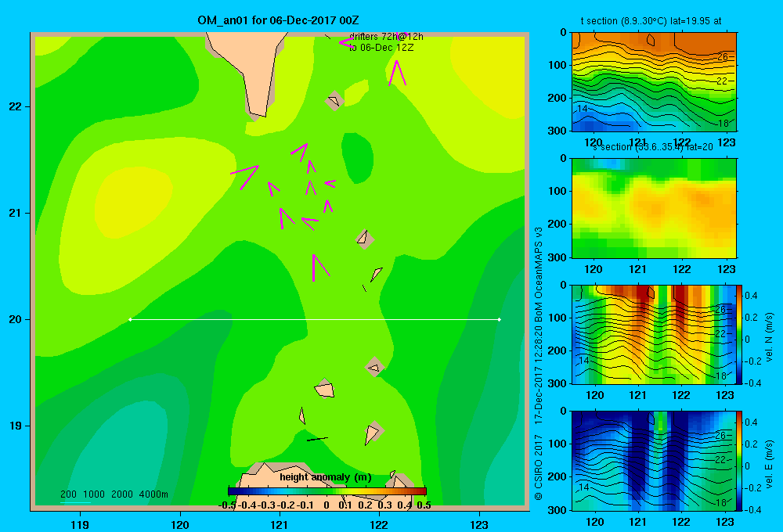Click longitude label 120 below main map
The width and height of the screenshot is (783, 532).
pos(180,524)
